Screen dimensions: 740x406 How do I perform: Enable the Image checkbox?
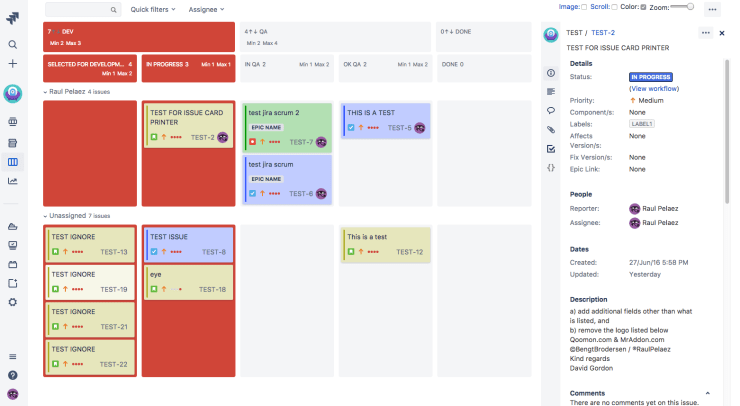pyautogui.click(x=583, y=7)
